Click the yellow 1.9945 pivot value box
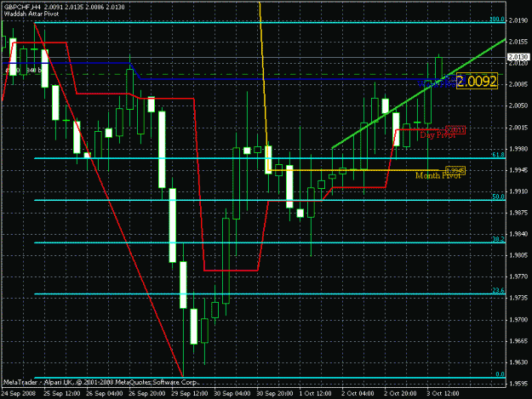This screenshot has width=532, height=399. (455, 170)
